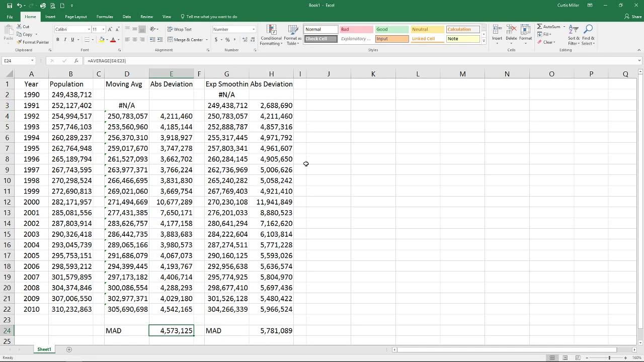Align cell text to the left
The width and height of the screenshot is (644, 362).
click(x=127, y=40)
